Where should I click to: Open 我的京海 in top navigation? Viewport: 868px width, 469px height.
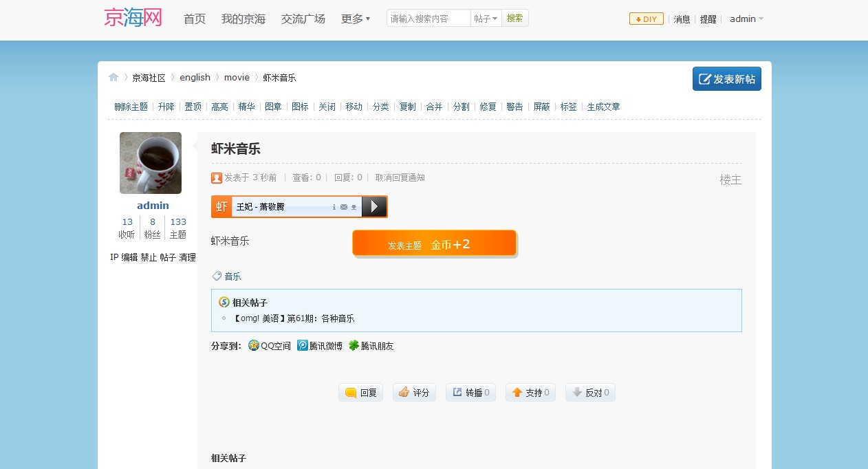click(x=243, y=19)
